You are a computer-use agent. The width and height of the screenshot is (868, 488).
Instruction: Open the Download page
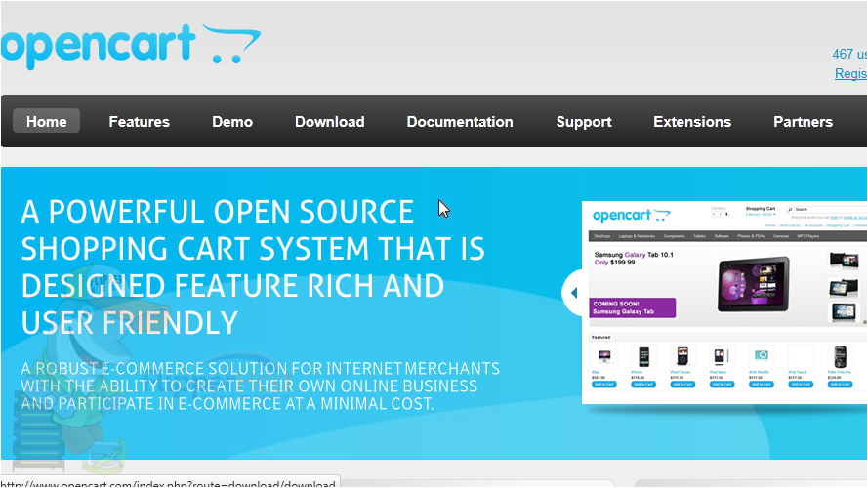329,122
